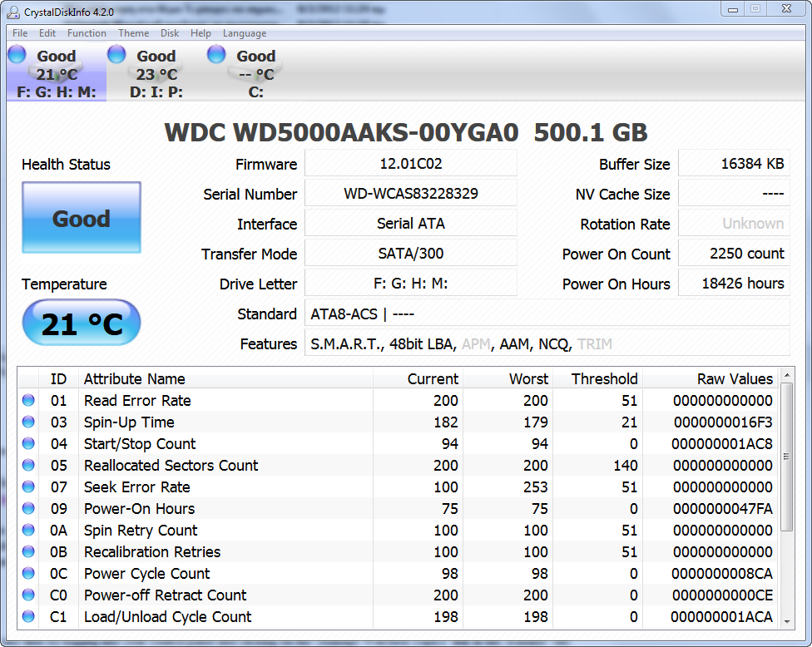The height and width of the screenshot is (647, 812).
Task: Click the Features field listing S.M.A.R.T.
Action: point(547,343)
